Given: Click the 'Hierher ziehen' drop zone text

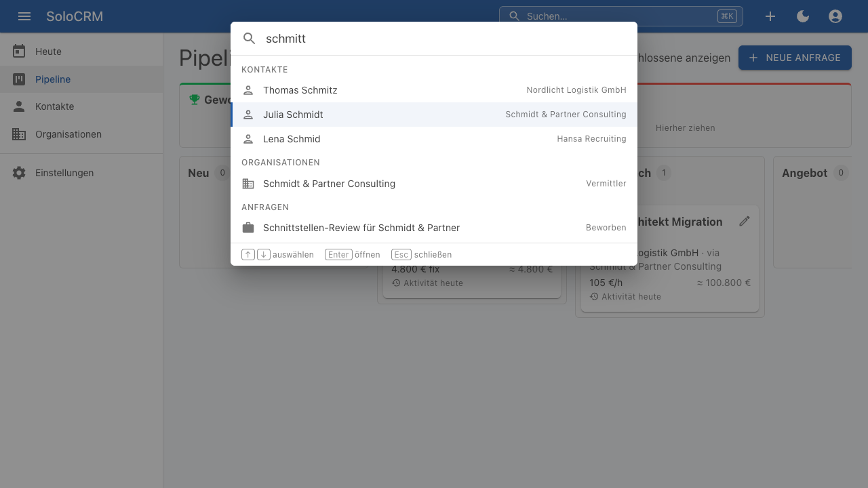Looking at the screenshot, I should (685, 127).
